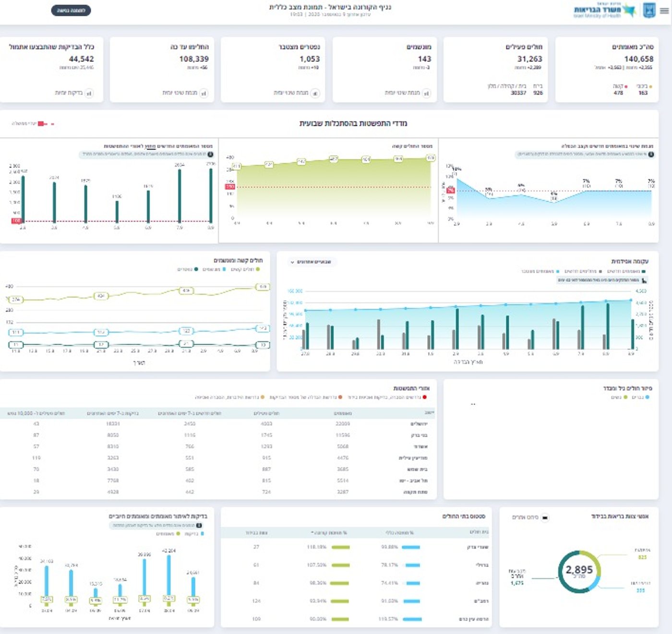Click the 31,263 active patients value
Screen dimensions: 672x634
click(x=529, y=59)
